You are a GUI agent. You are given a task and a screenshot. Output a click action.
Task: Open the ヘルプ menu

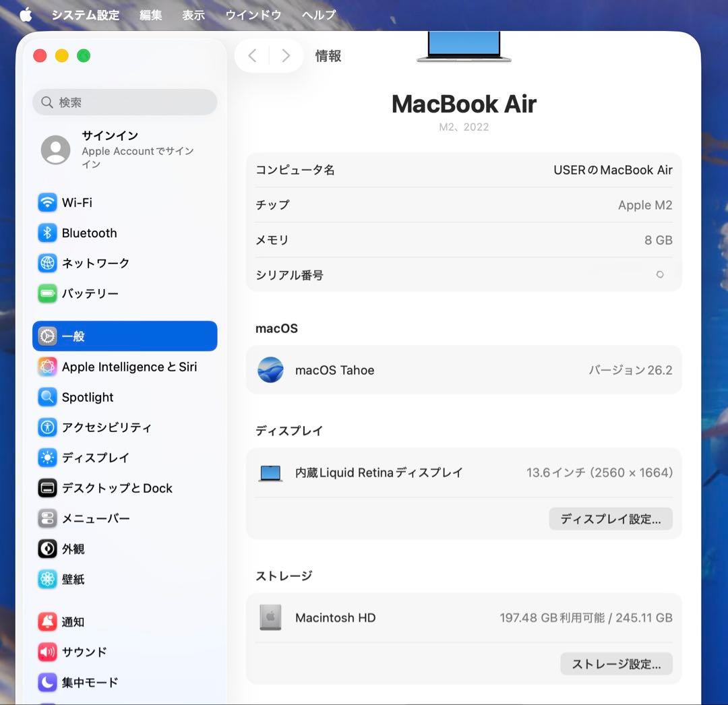click(317, 14)
